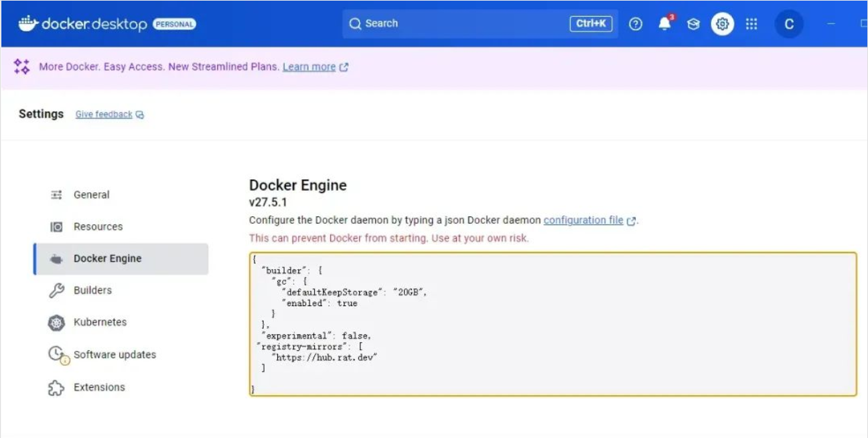868x438 pixels.
Task: Click the Settings page title
Action: 41,114
